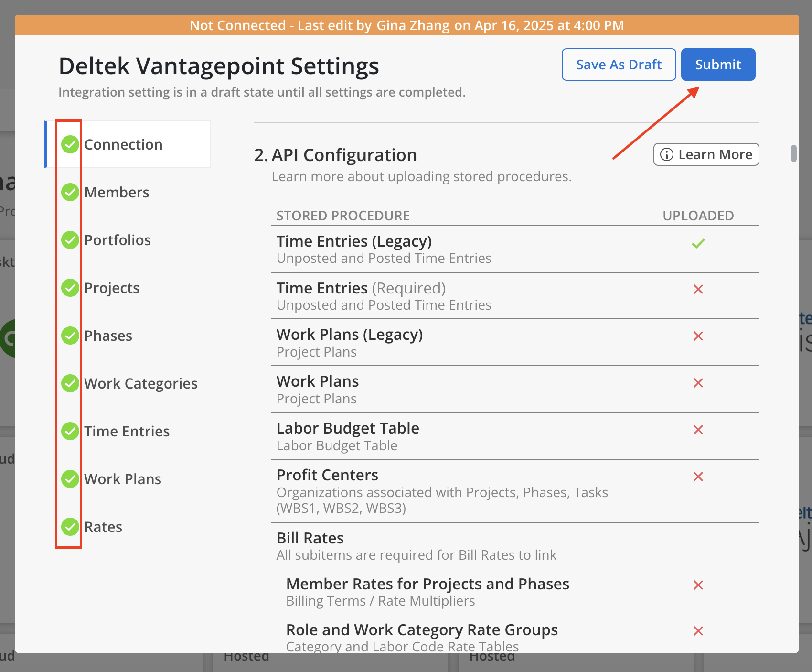
Task: Open the Connection settings tab
Action: tap(128, 144)
